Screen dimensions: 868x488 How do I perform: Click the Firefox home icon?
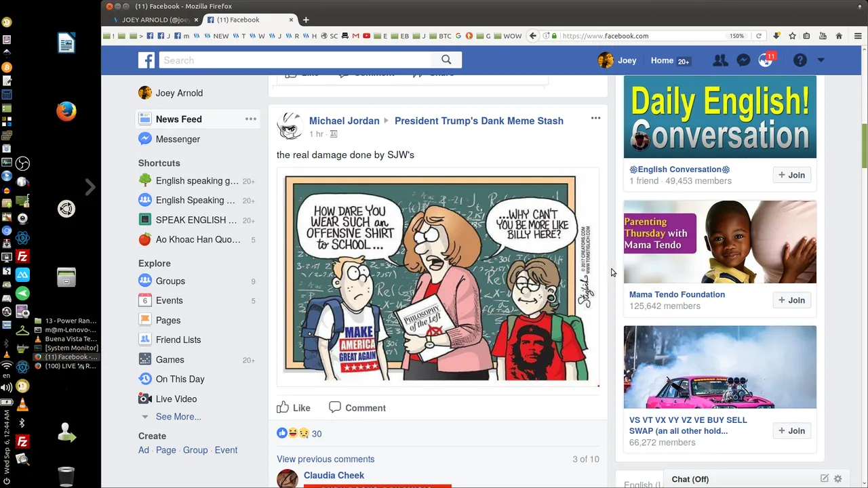pyautogui.click(x=839, y=36)
